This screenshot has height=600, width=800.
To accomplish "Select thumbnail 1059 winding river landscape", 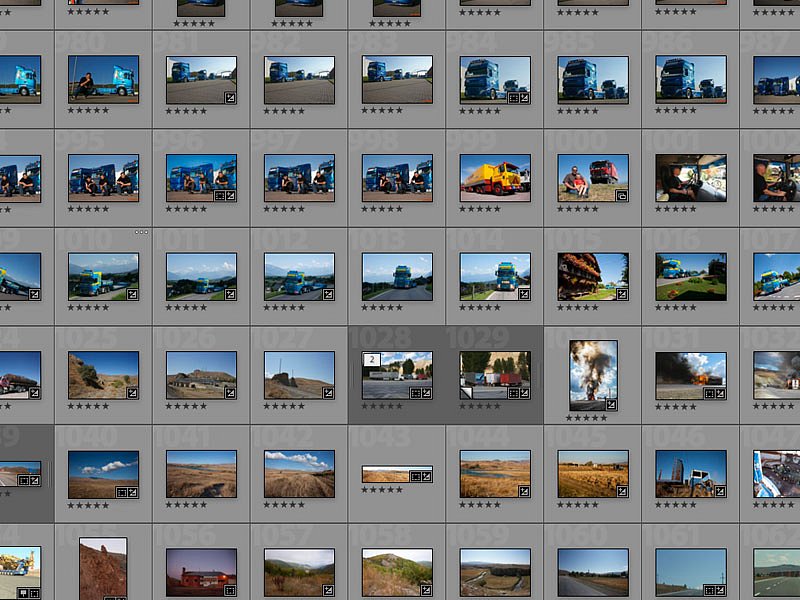I will [495, 572].
